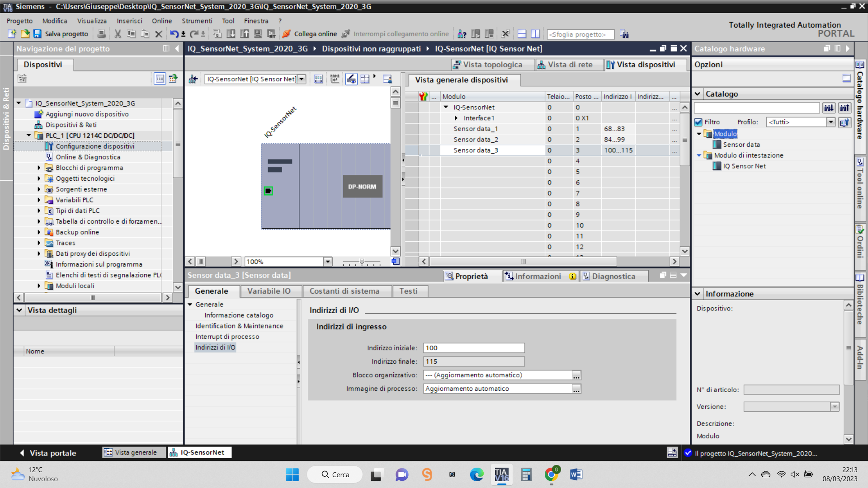Click the delete X toolbar icon
The height and width of the screenshot is (488, 868).
tap(159, 34)
